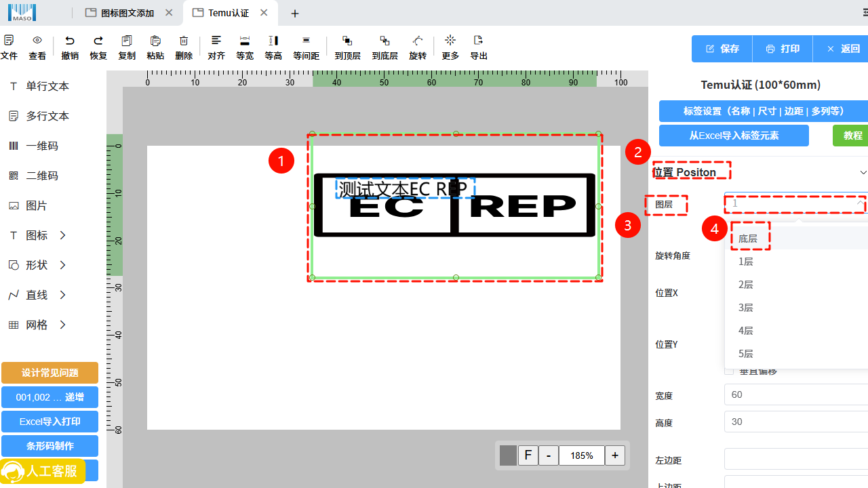The image size is (868, 488).
Task: Export with the 导出 icon
Action: (479, 41)
